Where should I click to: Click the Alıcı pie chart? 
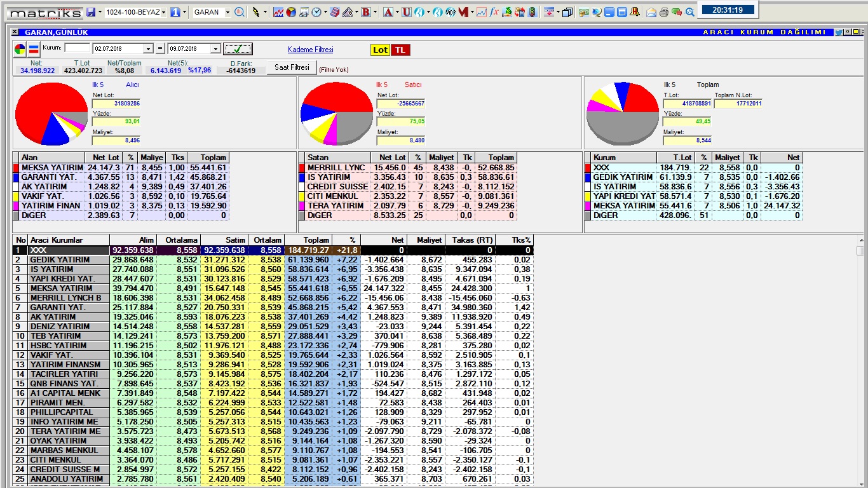pyautogui.click(x=51, y=114)
